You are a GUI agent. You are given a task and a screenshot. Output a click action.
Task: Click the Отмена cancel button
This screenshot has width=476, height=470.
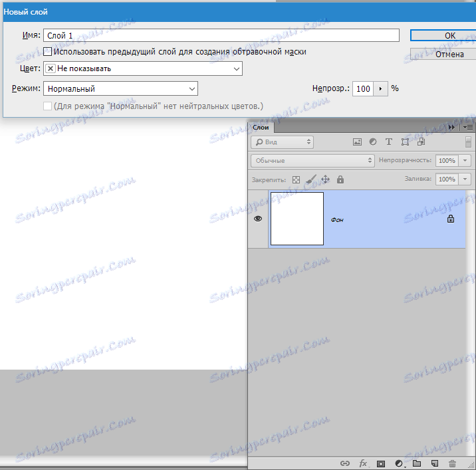[x=443, y=54]
